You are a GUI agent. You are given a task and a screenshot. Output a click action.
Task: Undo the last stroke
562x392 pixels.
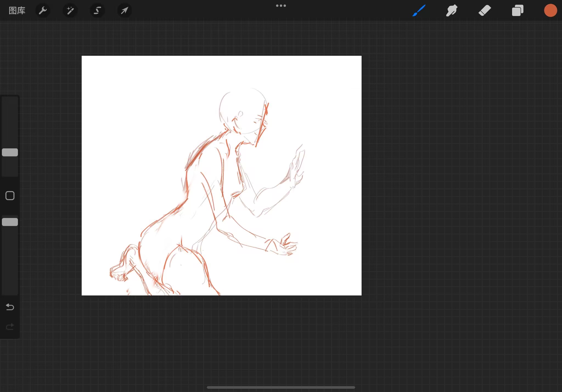click(10, 307)
